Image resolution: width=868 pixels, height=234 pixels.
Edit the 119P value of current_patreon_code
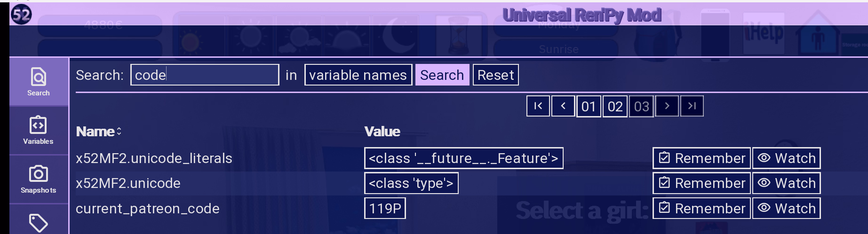tap(385, 209)
